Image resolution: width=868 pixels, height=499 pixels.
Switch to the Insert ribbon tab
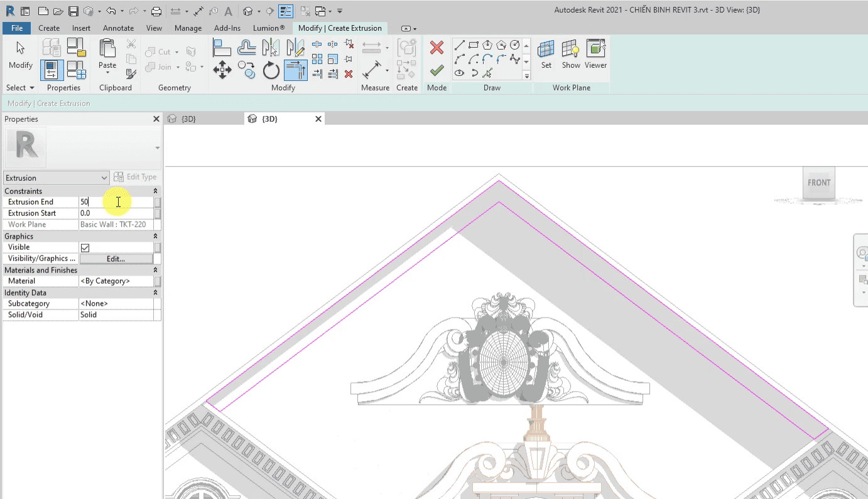(x=81, y=28)
